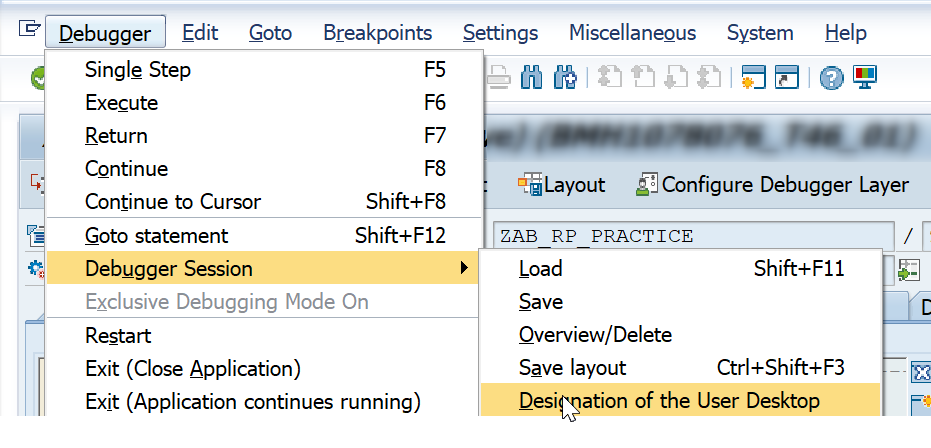Open the Goto menu

point(270,33)
